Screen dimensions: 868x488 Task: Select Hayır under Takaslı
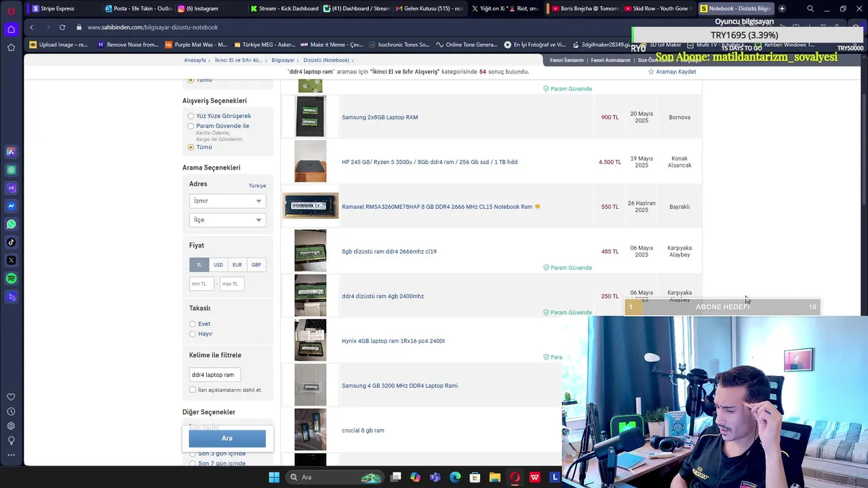tap(193, 333)
